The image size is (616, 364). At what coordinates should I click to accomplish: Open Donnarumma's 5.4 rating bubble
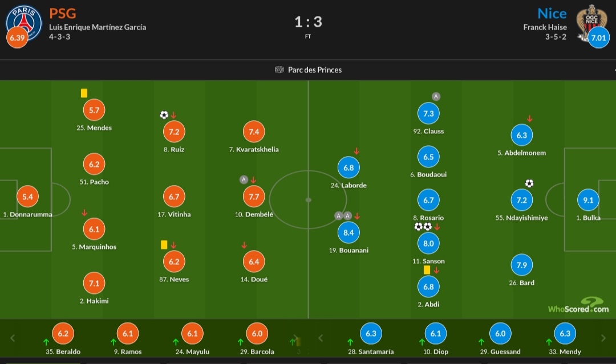pos(27,197)
